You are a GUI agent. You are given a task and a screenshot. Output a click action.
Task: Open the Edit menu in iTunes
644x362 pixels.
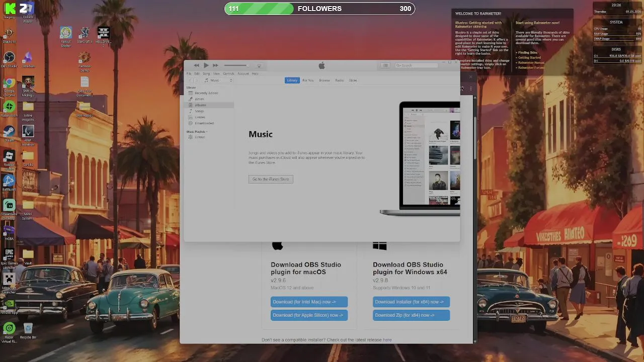pyautogui.click(x=197, y=74)
